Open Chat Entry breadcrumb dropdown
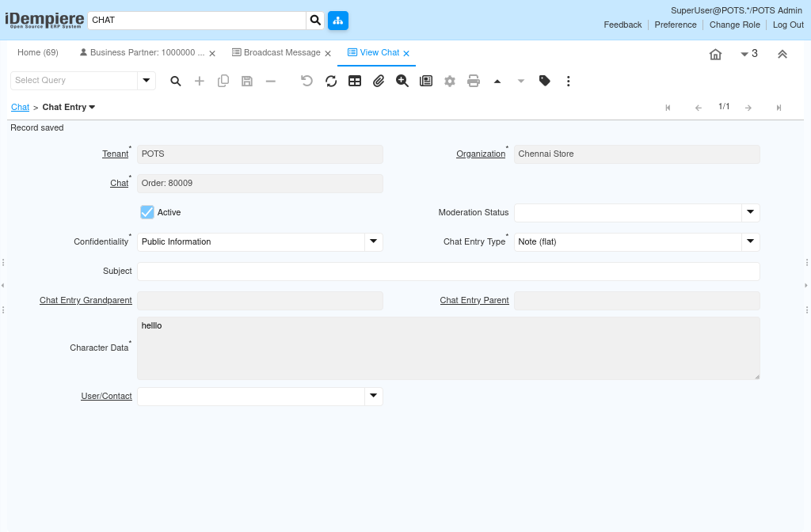811x532 pixels. (92, 107)
